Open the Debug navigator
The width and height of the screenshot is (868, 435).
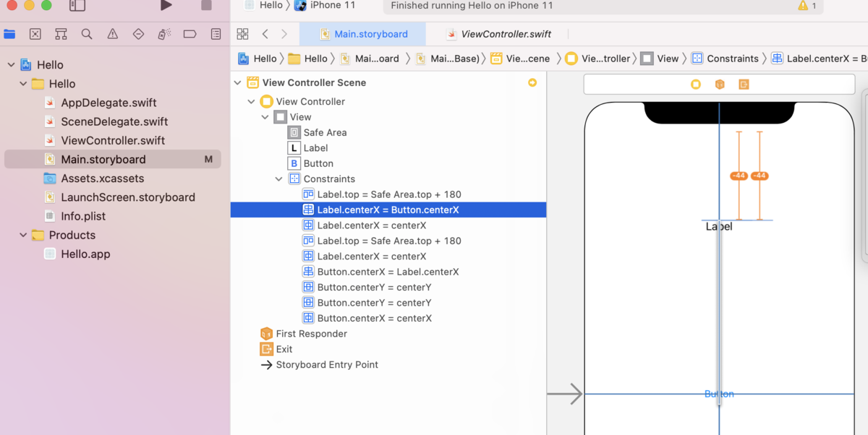click(x=164, y=34)
